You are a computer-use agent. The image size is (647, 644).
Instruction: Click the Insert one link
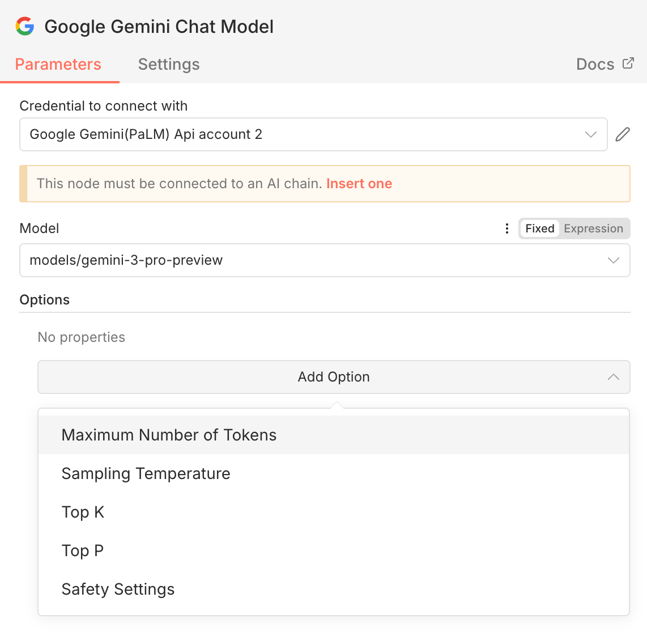pos(359,183)
